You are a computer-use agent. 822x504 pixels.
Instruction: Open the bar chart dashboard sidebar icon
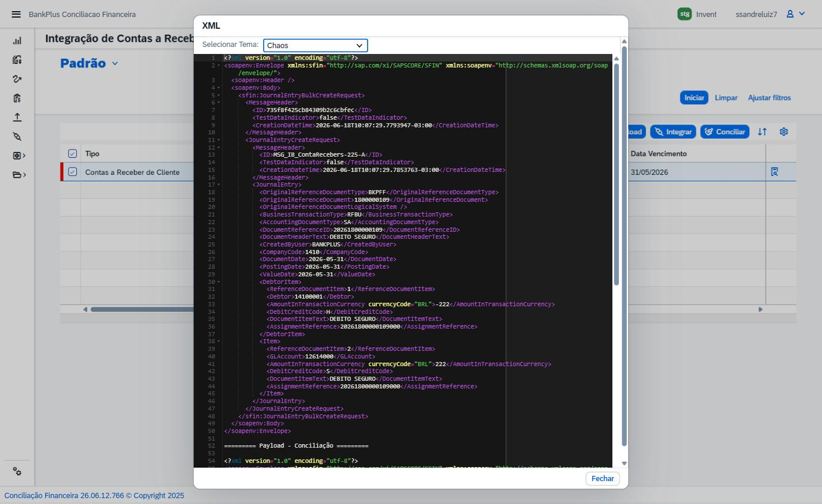(17, 40)
